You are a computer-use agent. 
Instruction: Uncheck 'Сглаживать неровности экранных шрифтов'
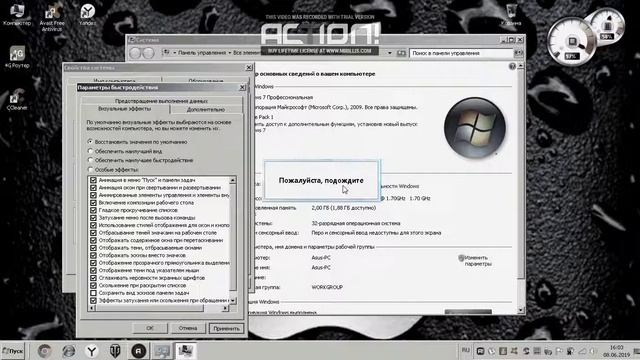point(93,278)
